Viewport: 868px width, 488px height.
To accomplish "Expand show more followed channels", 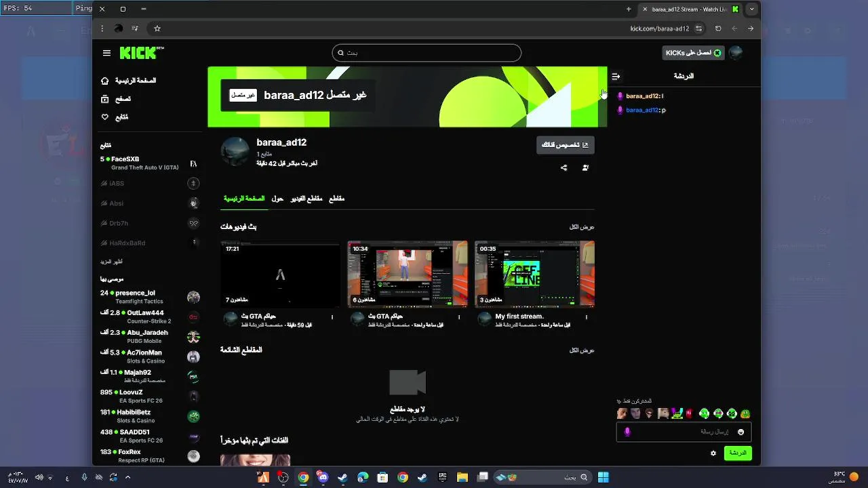I will (111, 262).
